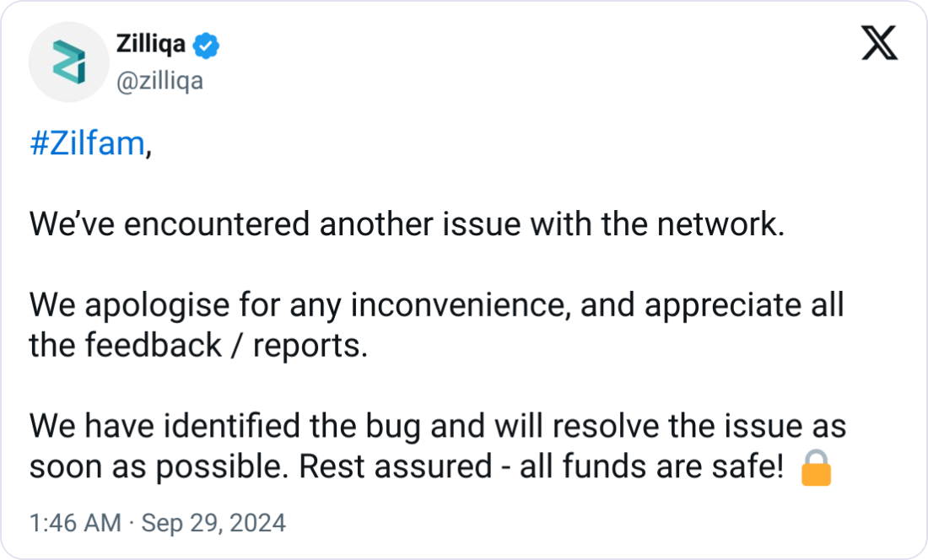Open the Zilliqa display name
Screen dimensions: 928x560
[x=151, y=45]
